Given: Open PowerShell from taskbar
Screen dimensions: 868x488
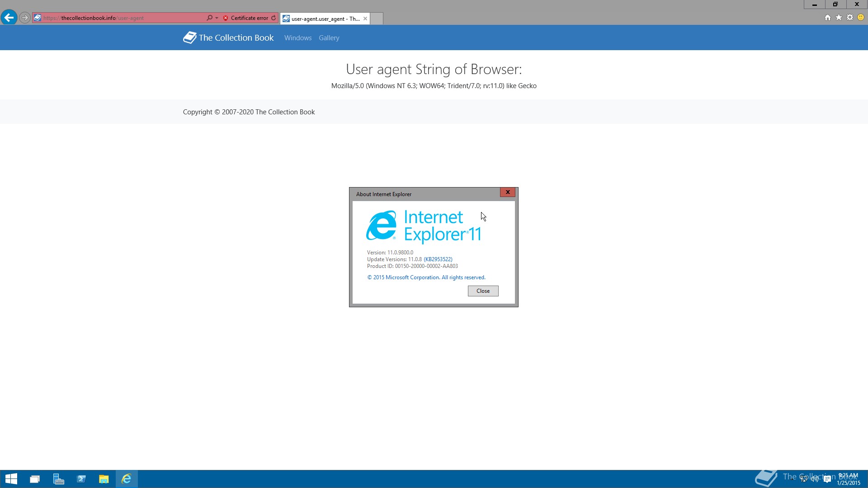Looking at the screenshot, I should pyautogui.click(x=81, y=479).
